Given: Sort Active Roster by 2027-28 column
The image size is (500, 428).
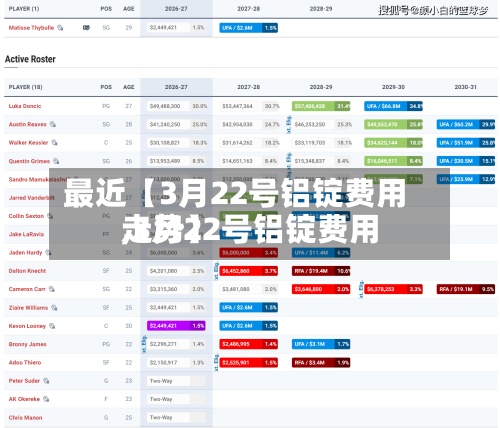Looking at the screenshot, I should [248, 87].
